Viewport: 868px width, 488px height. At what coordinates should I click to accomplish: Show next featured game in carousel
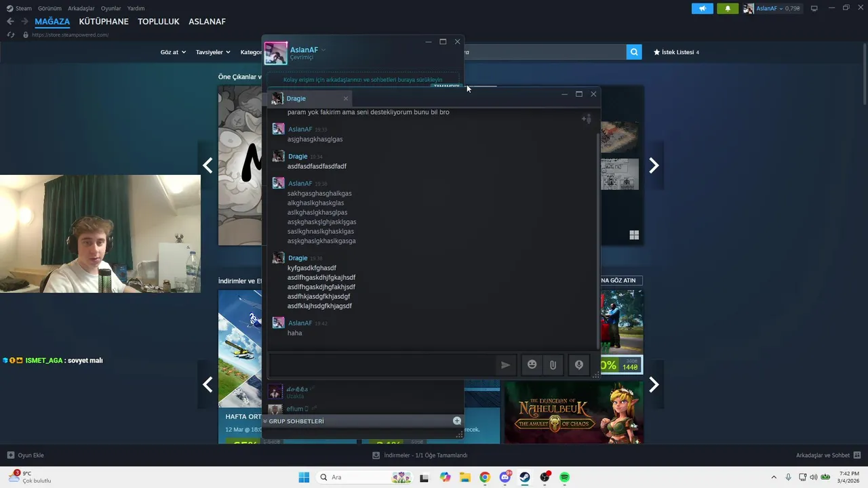point(654,165)
